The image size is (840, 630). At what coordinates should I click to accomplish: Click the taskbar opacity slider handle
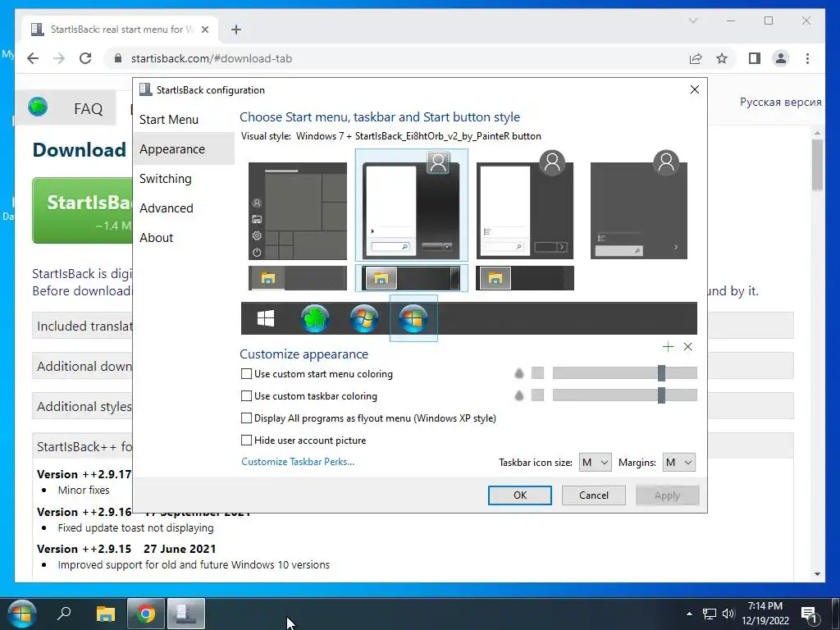coord(662,395)
